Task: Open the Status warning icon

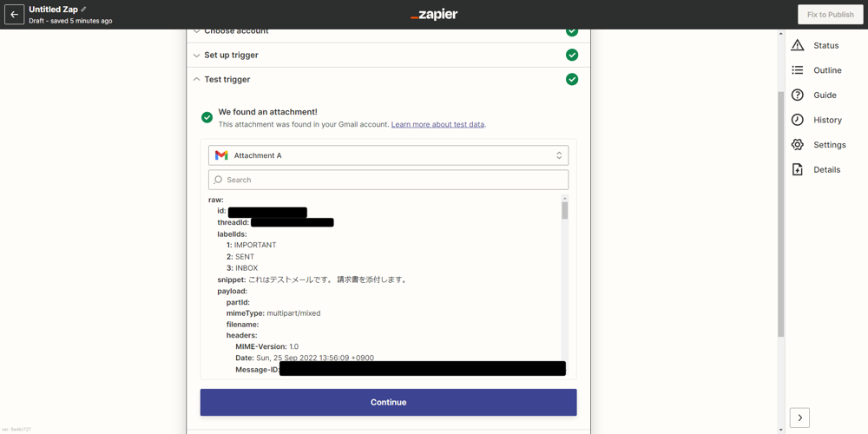Action: click(x=797, y=45)
